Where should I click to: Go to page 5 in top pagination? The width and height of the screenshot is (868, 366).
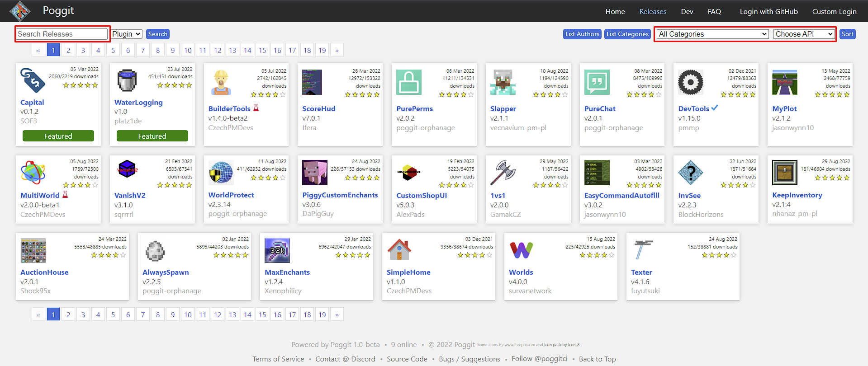point(113,50)
